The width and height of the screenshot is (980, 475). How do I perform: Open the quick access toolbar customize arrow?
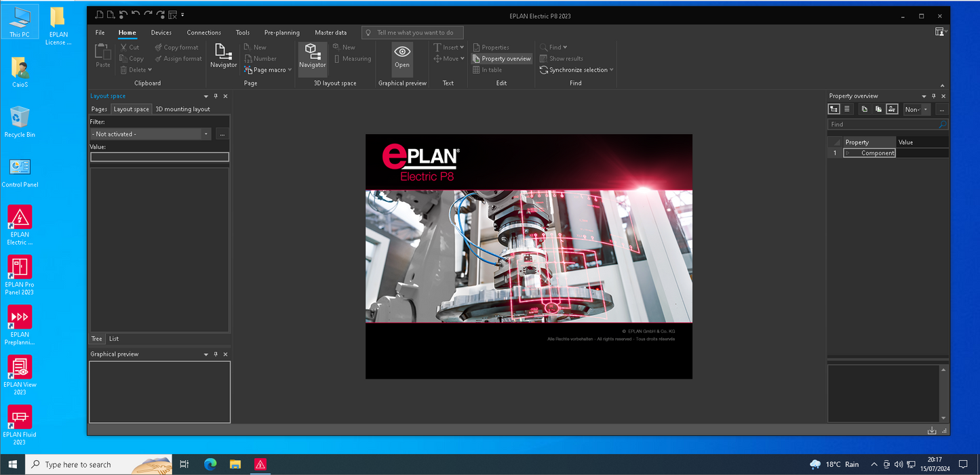coord(183,15)
